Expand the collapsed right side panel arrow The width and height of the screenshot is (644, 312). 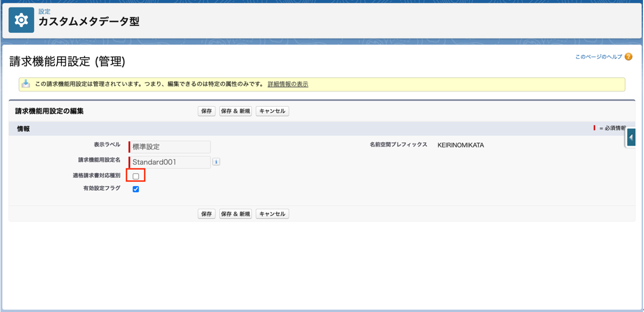click(x=632, y=137)
